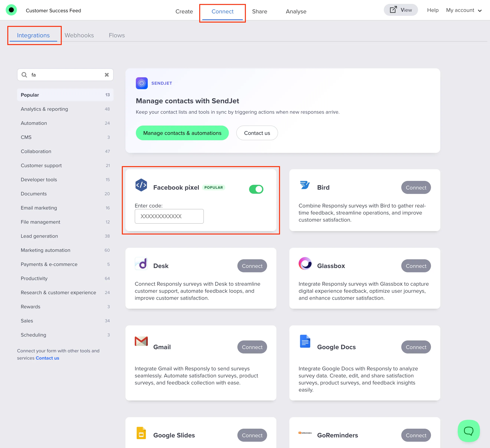490x448 pixels.
Task: Switch to the Create tab
Action: tap(184, 12)
